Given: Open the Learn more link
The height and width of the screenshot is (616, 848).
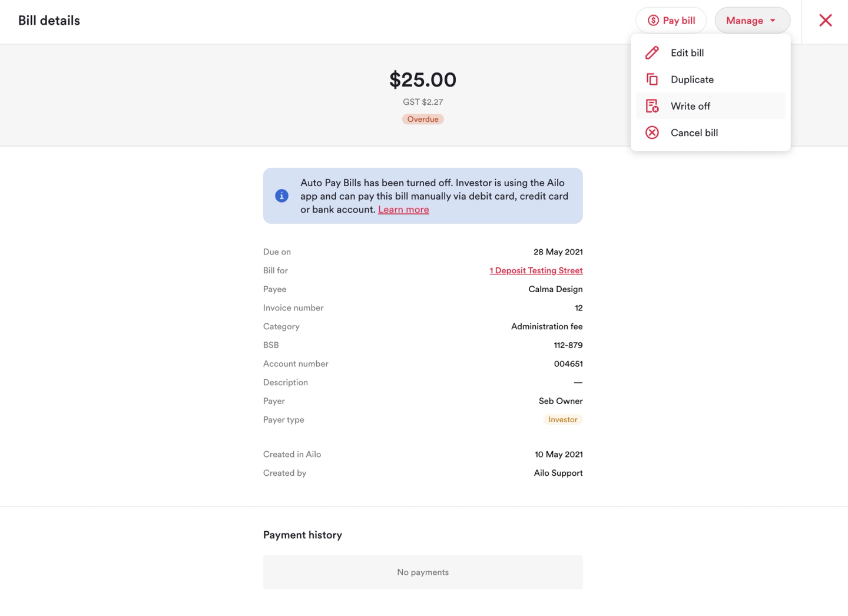Looking at the screenshot, I should click(403, 210).
